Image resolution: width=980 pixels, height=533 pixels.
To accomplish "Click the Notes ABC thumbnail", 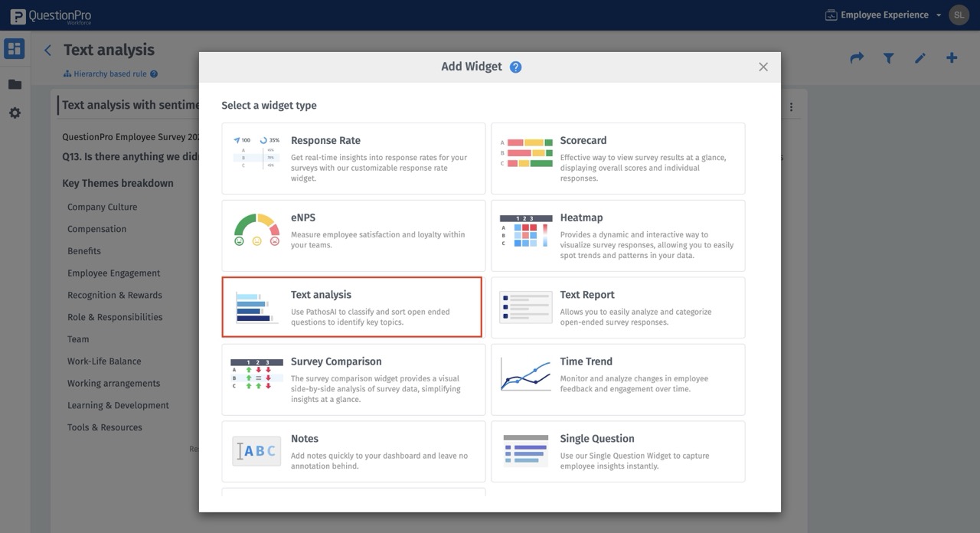I will 256,451.
